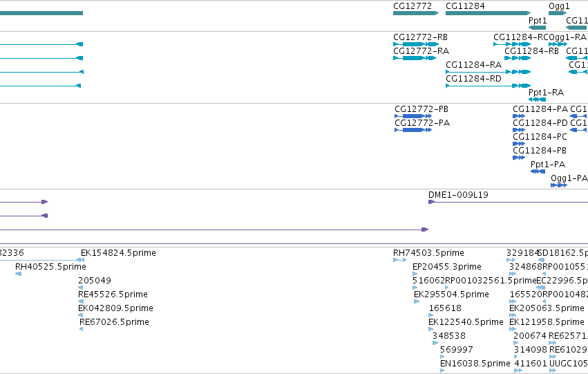The width and height of the screenshot is (588, 374).
Task: Select the Ogg1-PA protein glyph
Action: point(559,185)
